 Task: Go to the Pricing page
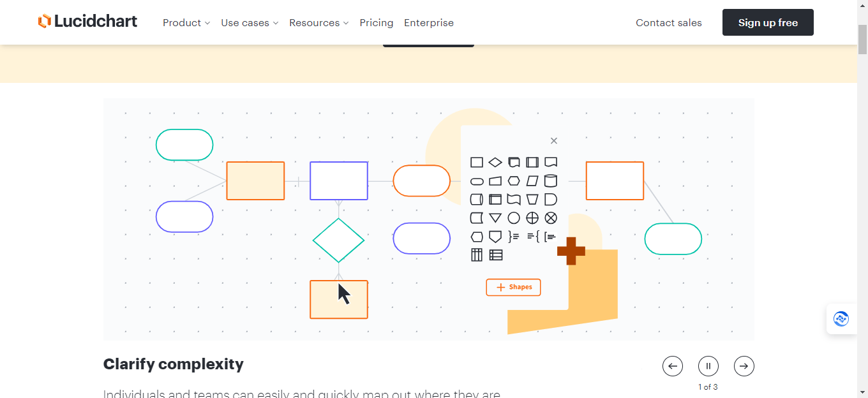[x=376, y=22]
